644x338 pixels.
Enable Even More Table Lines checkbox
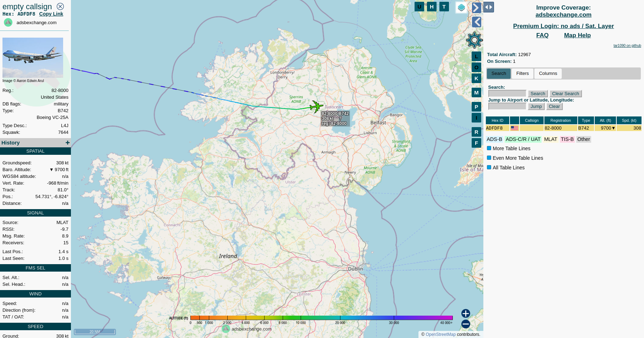pyautogui.click(x=489, y=158)
